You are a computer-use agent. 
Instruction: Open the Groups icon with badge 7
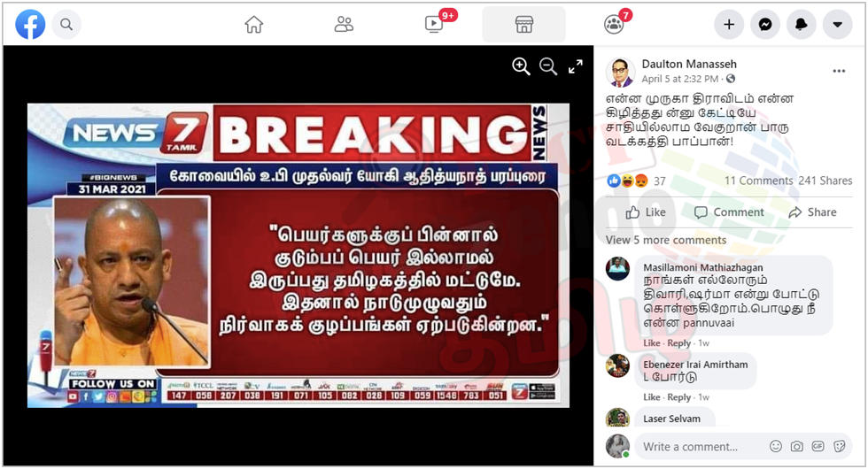tap(613, 25)
